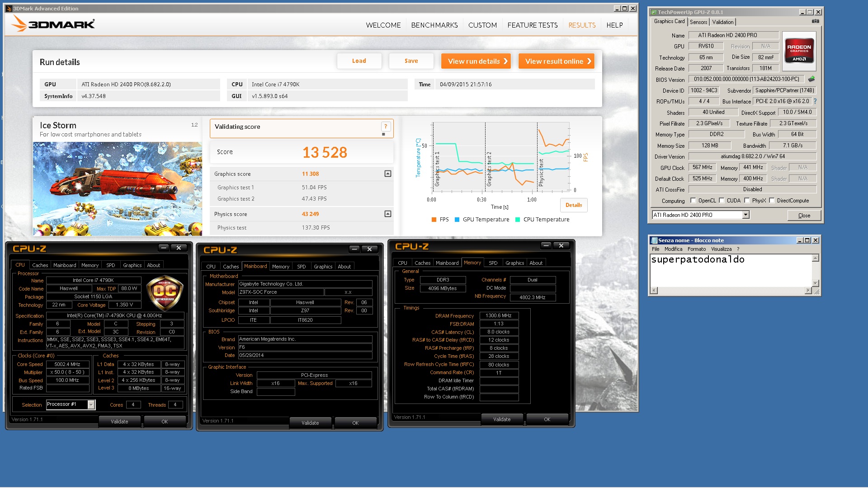
Task: Toggle the PhysX checkbox in GPU-Z
Action: [747, 201]
